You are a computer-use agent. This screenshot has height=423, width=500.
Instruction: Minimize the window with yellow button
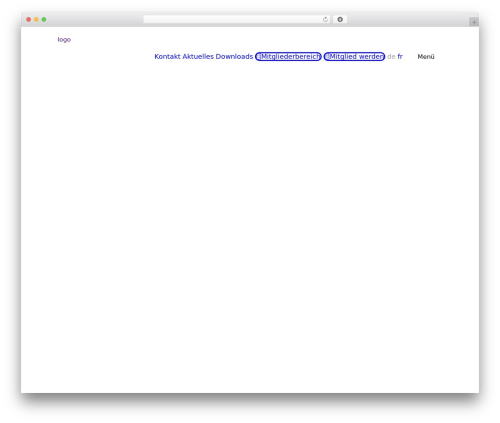click(x=36, y=20)
